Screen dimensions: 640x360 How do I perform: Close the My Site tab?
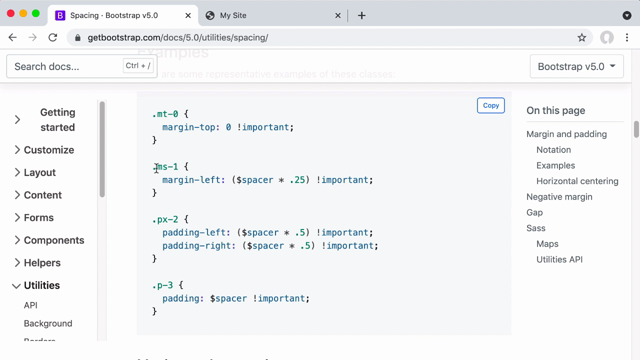(338, 16)
